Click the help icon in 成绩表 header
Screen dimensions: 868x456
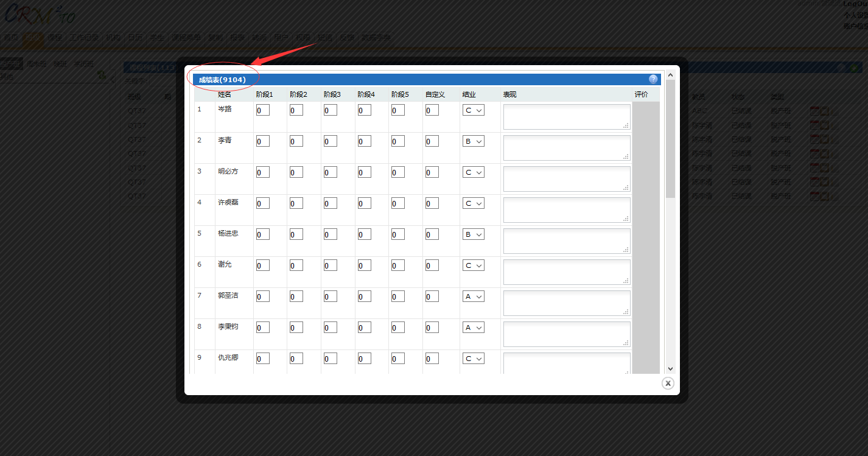pyautogui.click(x=653, y=79)
